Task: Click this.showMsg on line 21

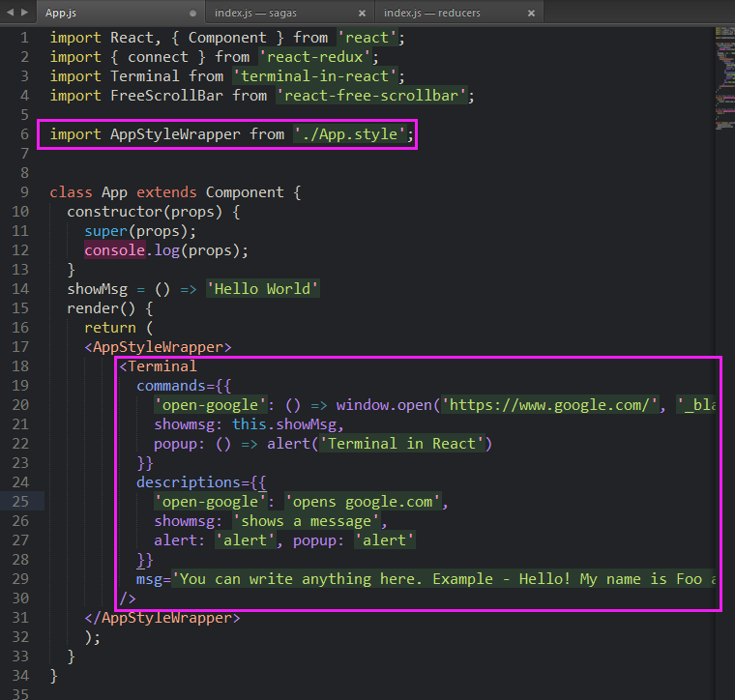Action: coord(284,424)
